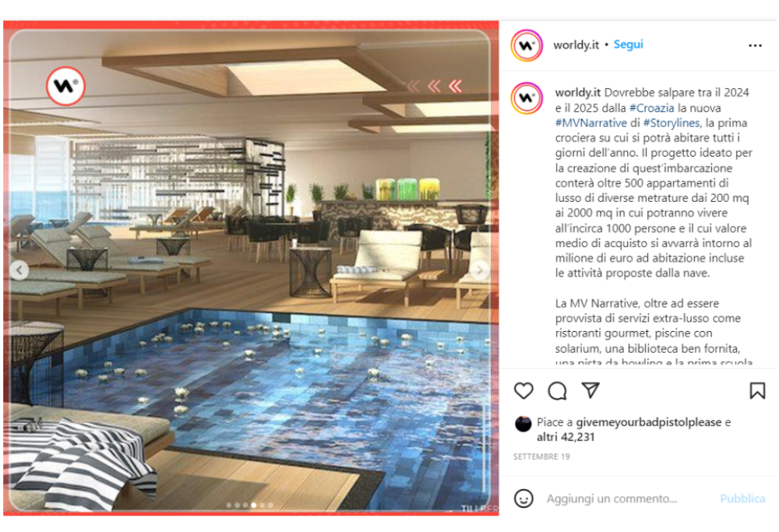Open the #Storylines hashtag link

coord(671,123)
